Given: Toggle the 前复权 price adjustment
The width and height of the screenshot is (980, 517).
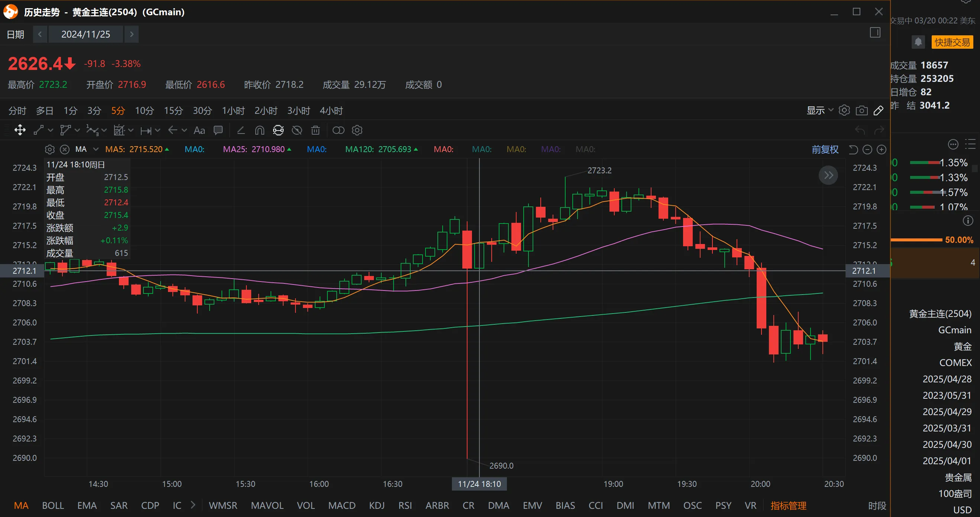Looking at the screenshot, I should tap(825, 150).
